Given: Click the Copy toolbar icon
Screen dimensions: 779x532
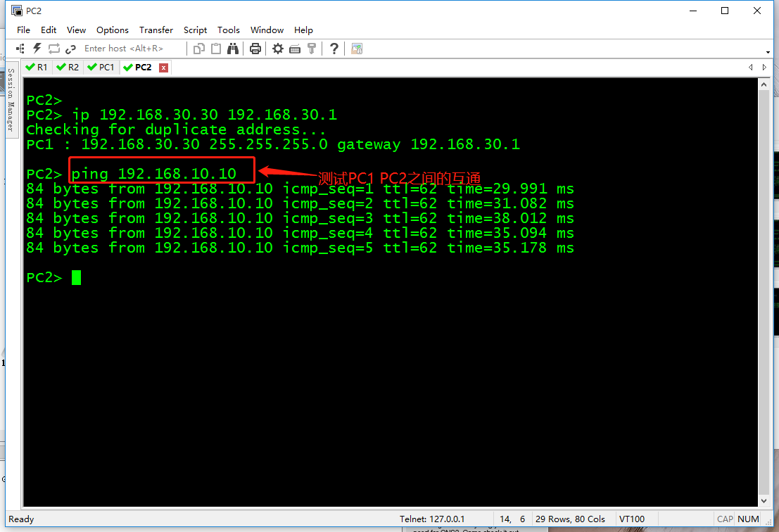Looking at the screenshot, I should [x=198, y=49].
